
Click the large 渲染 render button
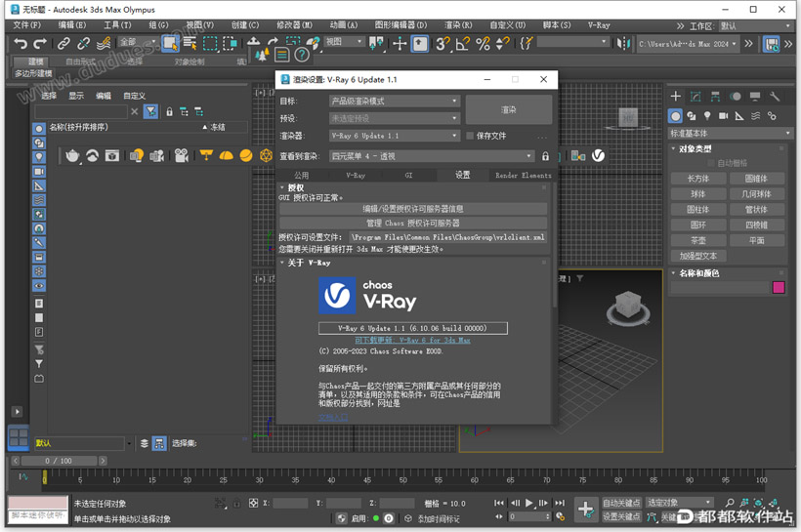click(x=508, y=109)
